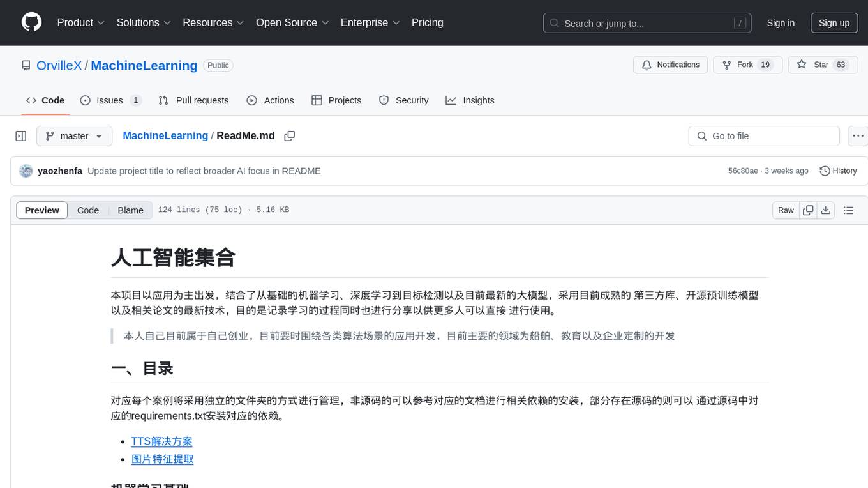Click the MachineLearning breadcrumb link
Screen dimensions: 868x488
tap(165, 135)
